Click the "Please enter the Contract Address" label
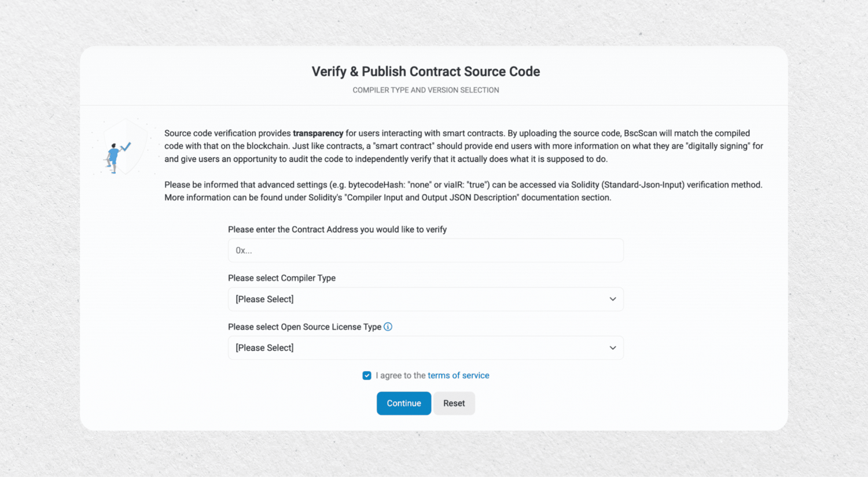Image resolution: width=868 pixels, height=477 pixels. (x=337, y=230)
